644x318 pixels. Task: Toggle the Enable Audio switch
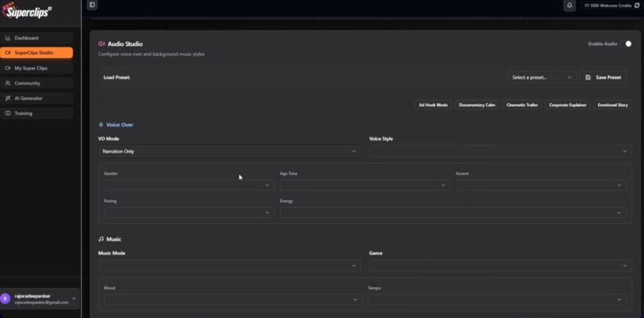pos(626,44)
